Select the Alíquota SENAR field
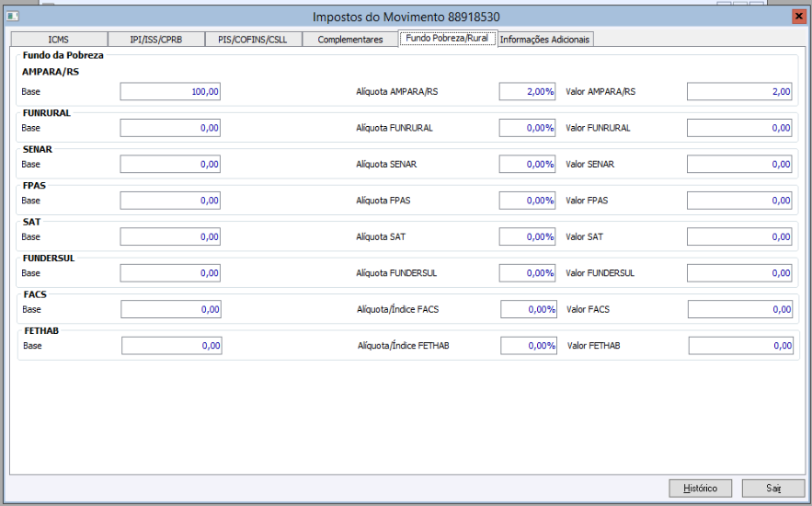The image size is (812, 506). coord(527,164)
